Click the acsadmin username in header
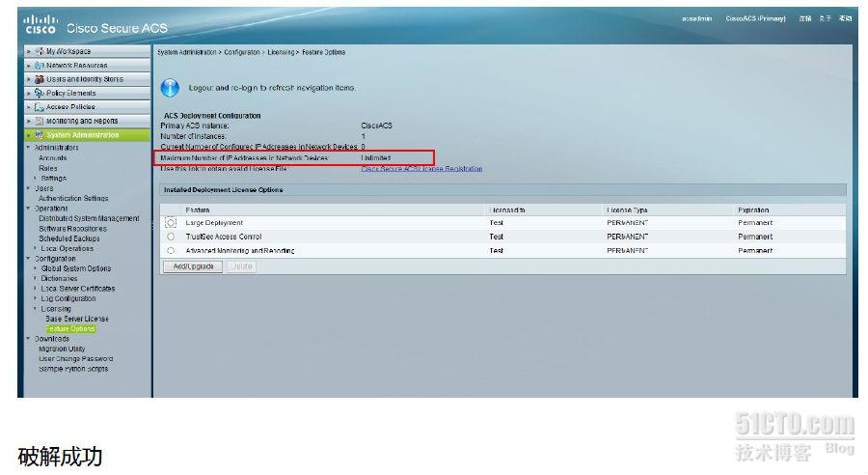Viewport: 868px width, 475px height. pos(696,19)
